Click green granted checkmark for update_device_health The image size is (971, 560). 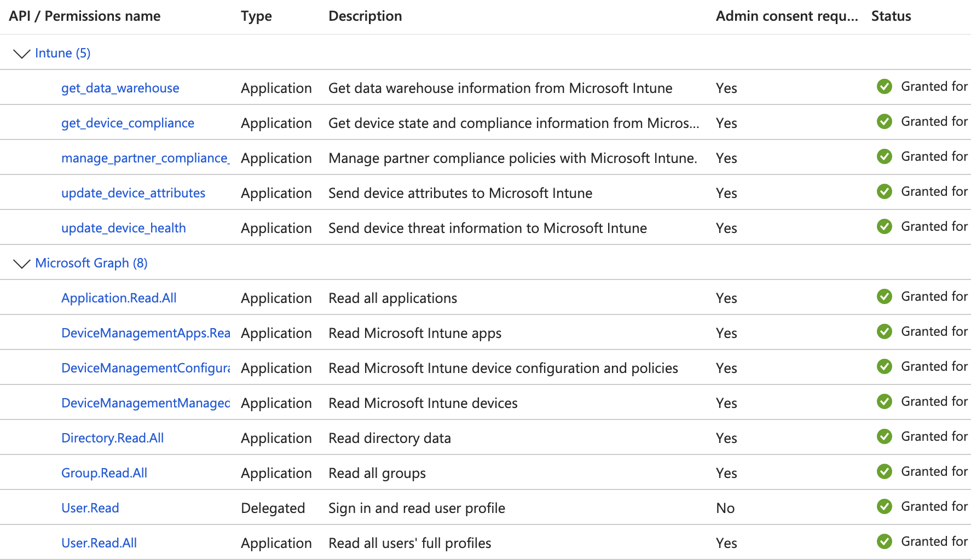tap(885, 226)
